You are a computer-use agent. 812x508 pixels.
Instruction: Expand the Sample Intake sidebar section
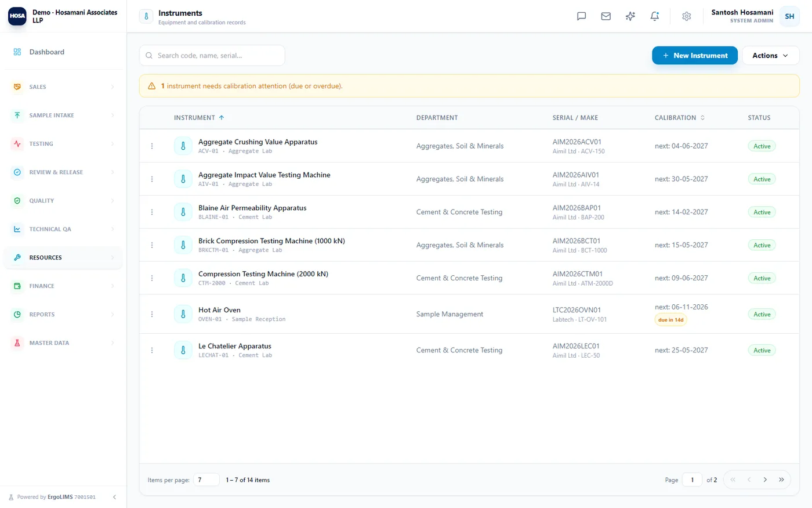point(64,116)
